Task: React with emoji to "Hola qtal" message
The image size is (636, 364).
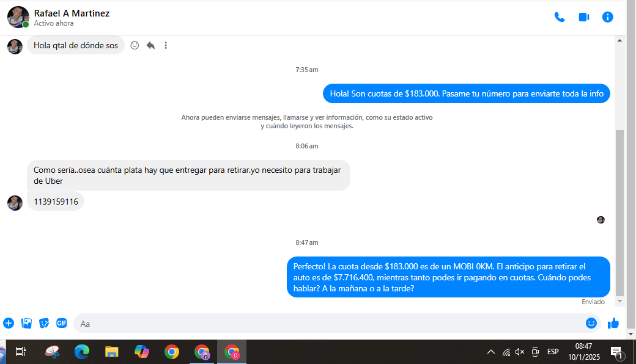Action: (x=135, y=45)
